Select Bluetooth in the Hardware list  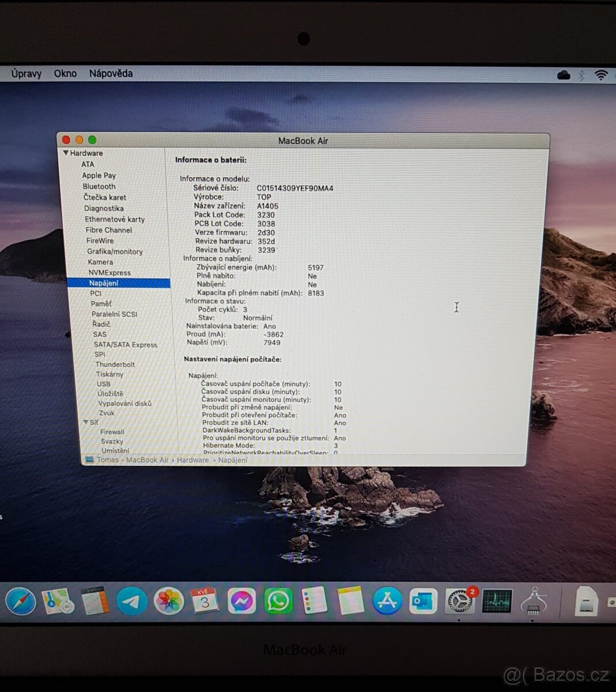pos(99,186)
